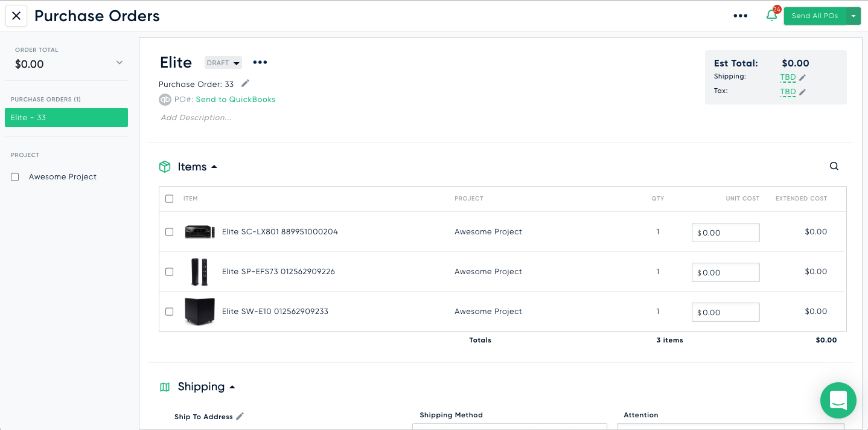Click the Shipping TBD value

pos(788,77)
